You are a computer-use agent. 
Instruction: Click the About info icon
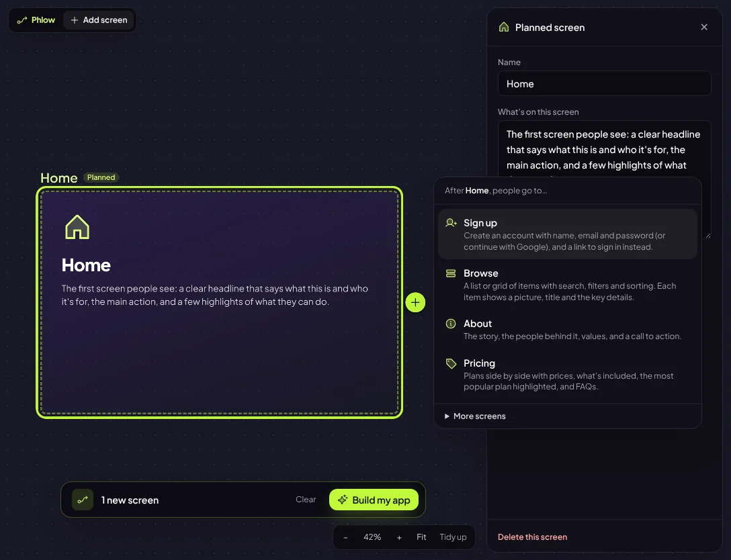451,324
